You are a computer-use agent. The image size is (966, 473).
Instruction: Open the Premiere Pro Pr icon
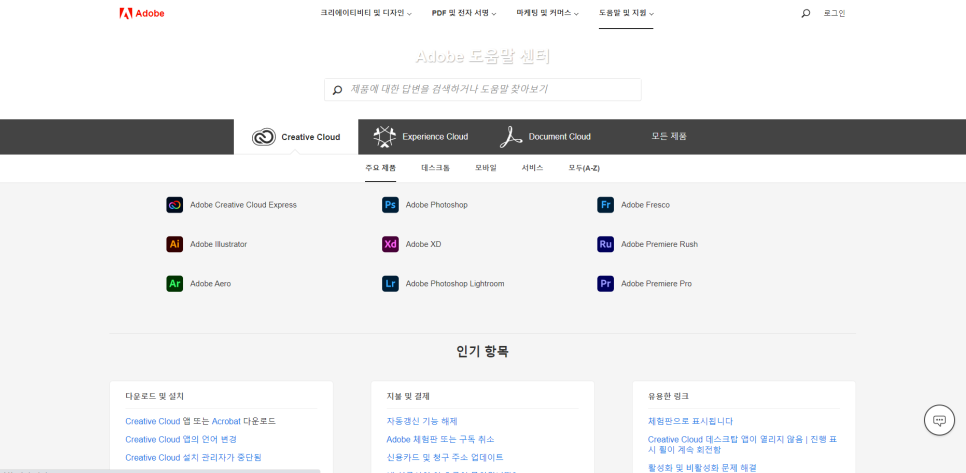pyautogui.click(x=606, y=284)
